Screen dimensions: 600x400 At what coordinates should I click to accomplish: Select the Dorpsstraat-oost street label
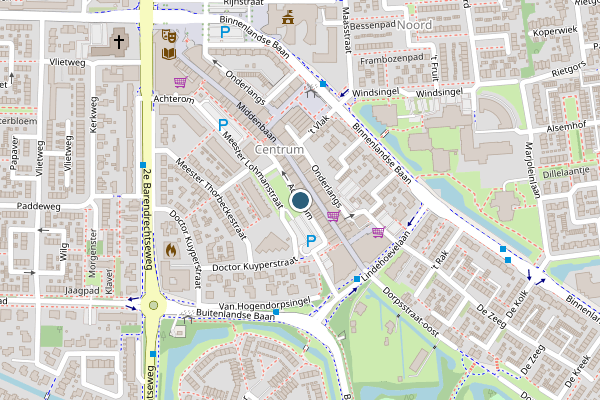[411, 312]
